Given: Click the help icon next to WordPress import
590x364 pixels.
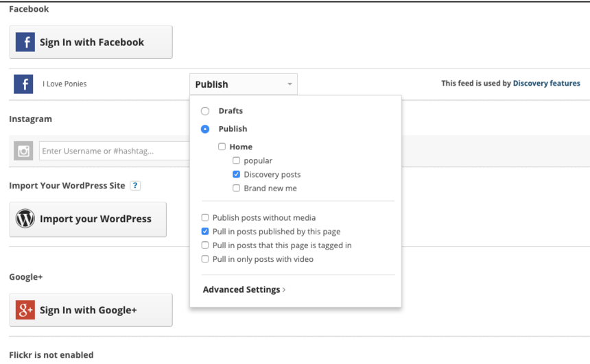Looking at the screenshot, I should pos(135,186).
